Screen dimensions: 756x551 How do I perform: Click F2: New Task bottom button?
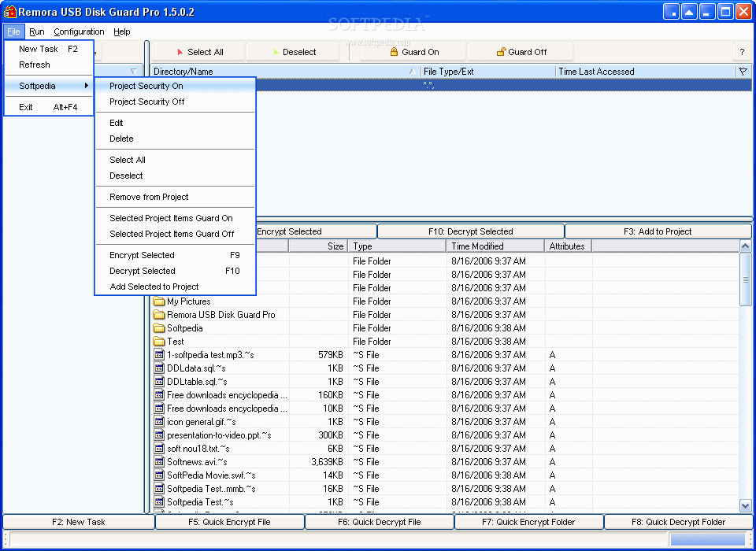click(79, 522)
